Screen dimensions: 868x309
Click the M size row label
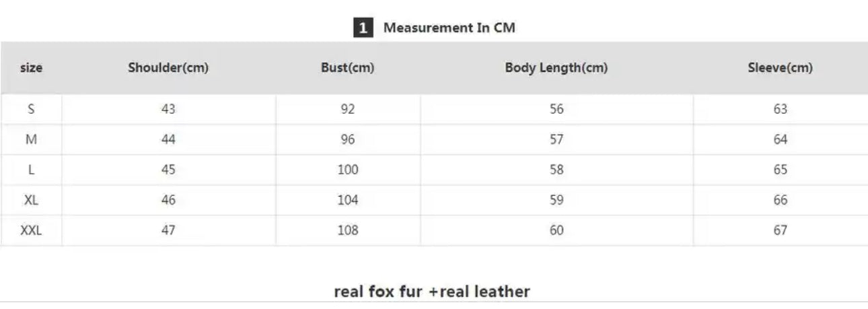click(x=31, y=140)
